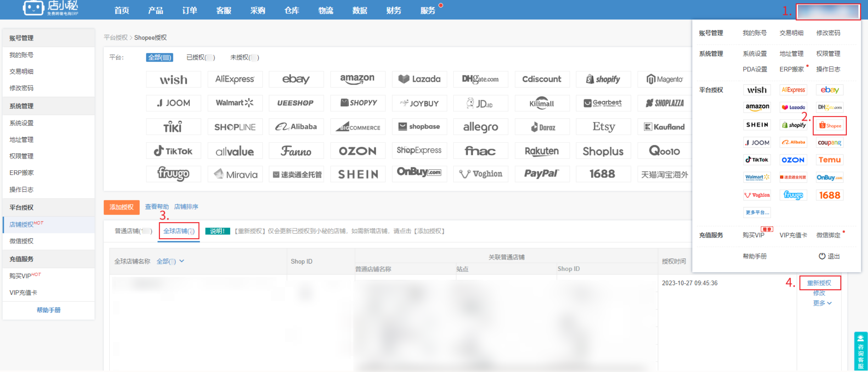Open the PayPal platform tile
This screenshot has height=372, width=868.
pos(542,174)
